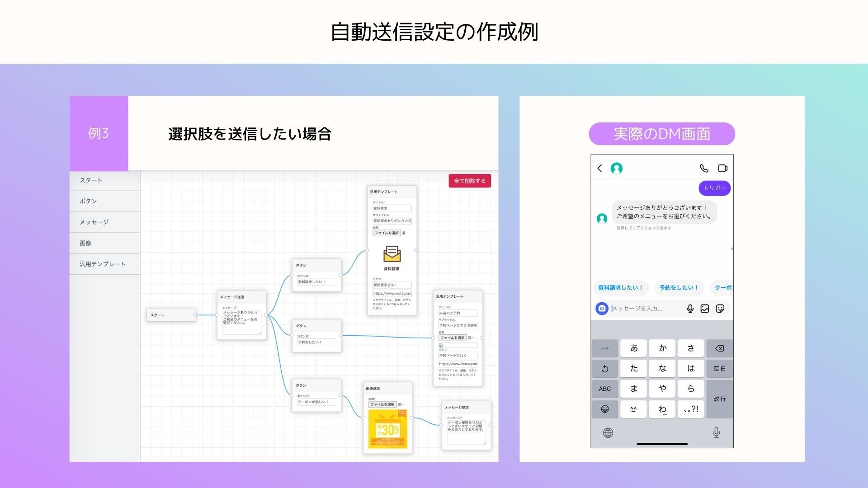Image resolution: width=868 pixels, height=488 pixels.
Task: Start video call from DM header
Action: (722, 168)
